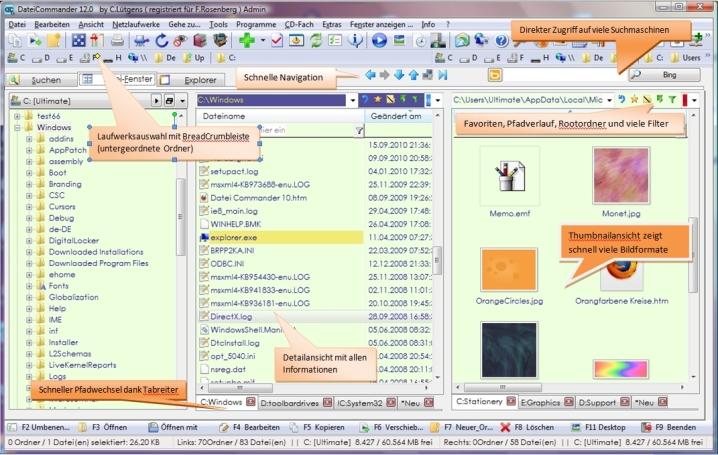Image resolution: width=718 pixels, height=455 pixels.
Task: Close the C:Windows tab via its red X
Action: [x=251, y=403]
